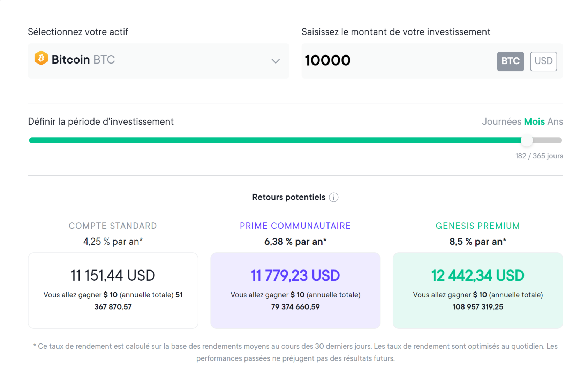Screen dimensions: 588x377
Task: Select the Prime Communautaire result card
Action: coord(295,290)
